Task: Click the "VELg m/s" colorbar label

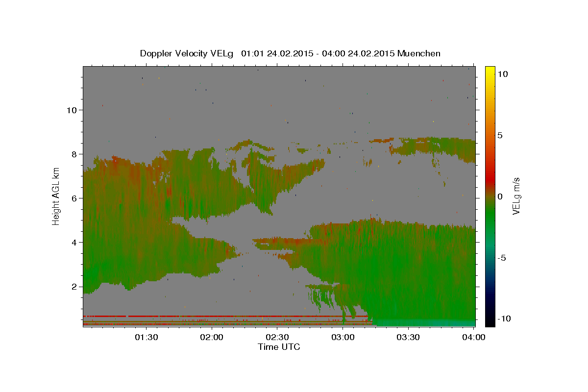Action: coord(515,196)
